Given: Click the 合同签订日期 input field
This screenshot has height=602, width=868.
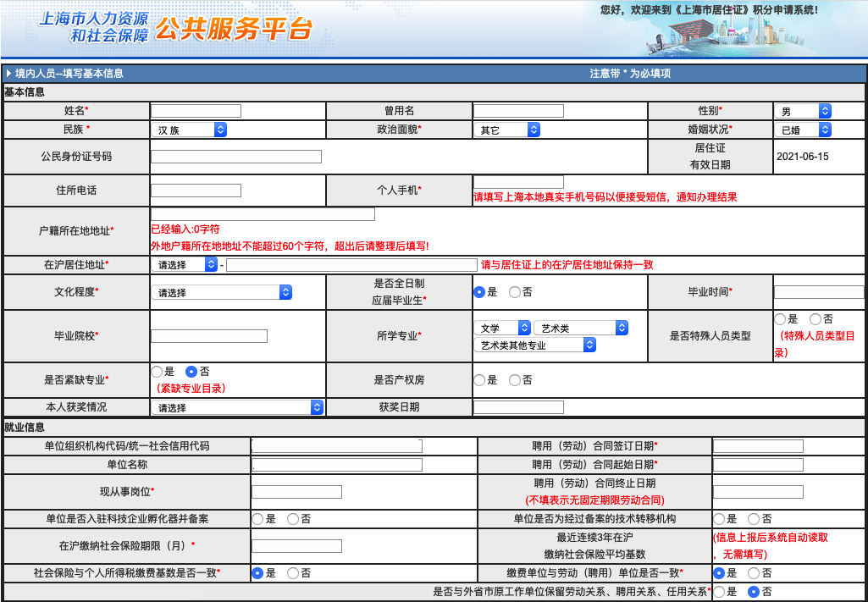Looking at the screenshot, I should pyautogui.click(x=758, y=446).
